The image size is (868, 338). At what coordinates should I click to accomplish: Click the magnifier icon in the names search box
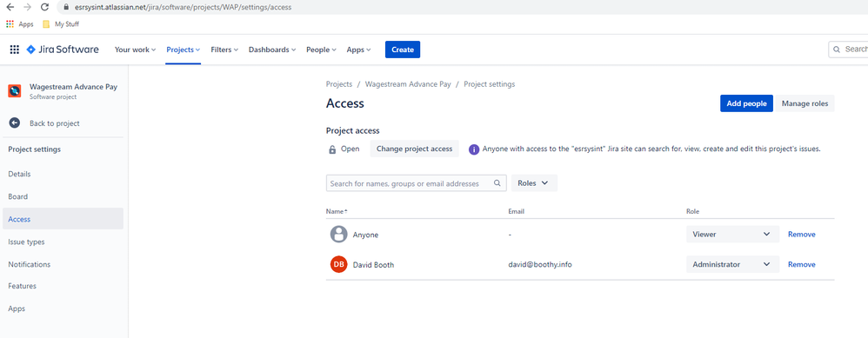coord(497,183)
